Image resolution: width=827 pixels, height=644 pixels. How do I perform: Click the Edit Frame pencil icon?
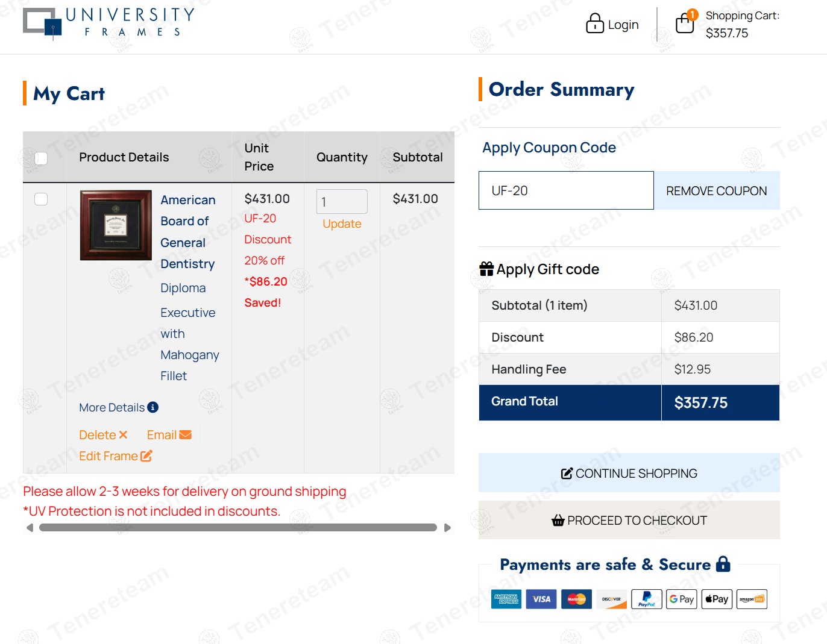coord(146,456)
